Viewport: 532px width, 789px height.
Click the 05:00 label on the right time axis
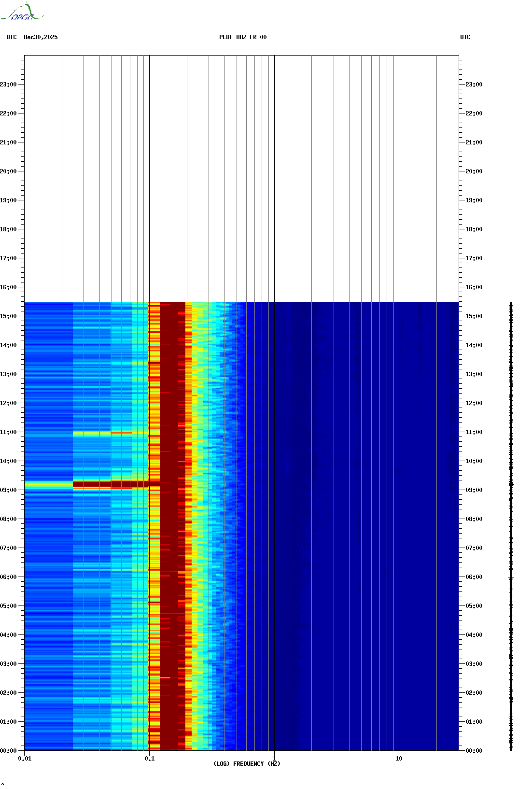pyautogui.click(x=474, y=606)
